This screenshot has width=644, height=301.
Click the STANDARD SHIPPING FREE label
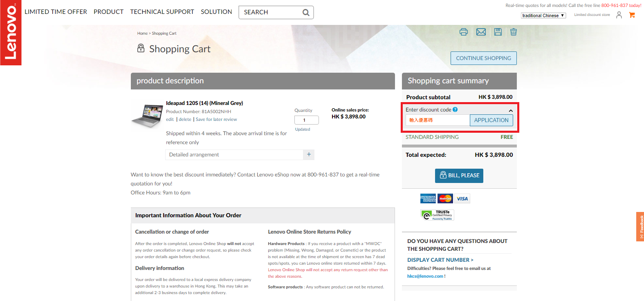pyautogui.click(x=459, y=137)
